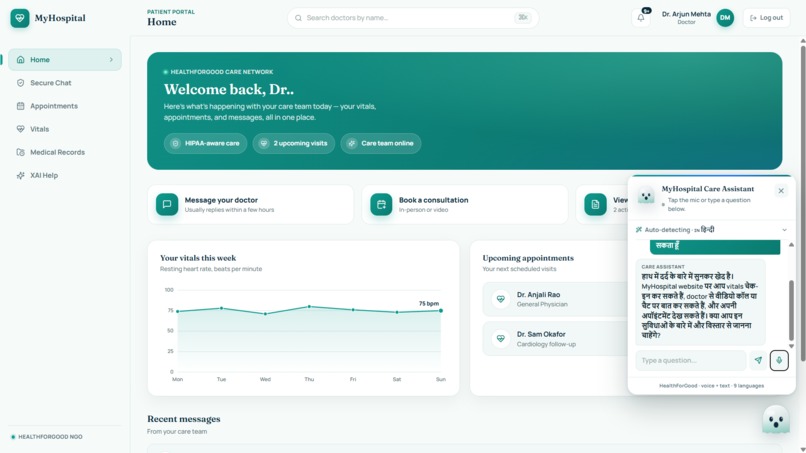This screenshot has height=453, width=806.
Task: Open the Home sidebar item
Action: (x=65, y=60)
